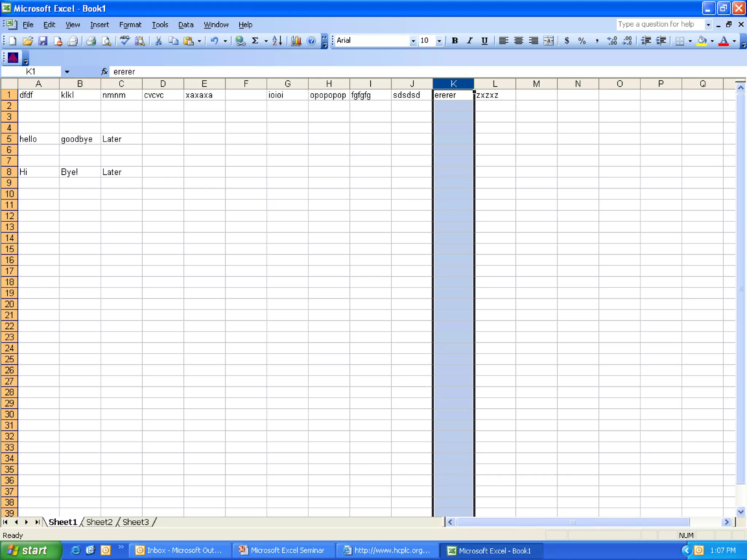Launch the Chart Wizard icon
Image resolution: width=747 pixels, height=560 pixels.
point(296,41)
